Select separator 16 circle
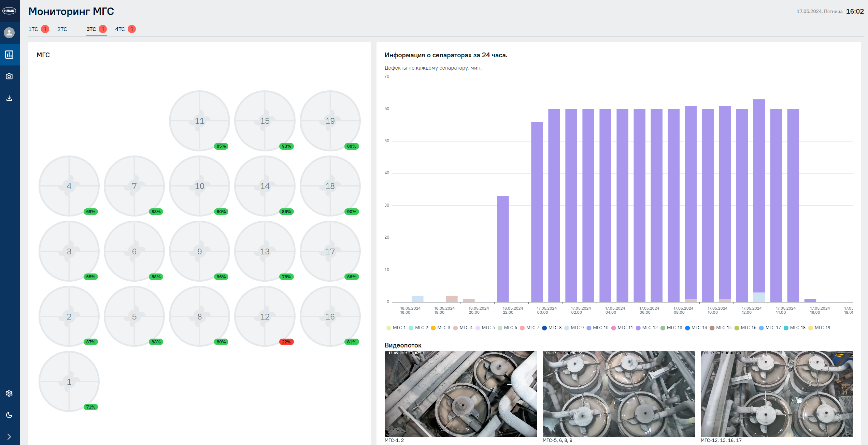The height and width of the screenshot is (445, 868). coord(330,316)
